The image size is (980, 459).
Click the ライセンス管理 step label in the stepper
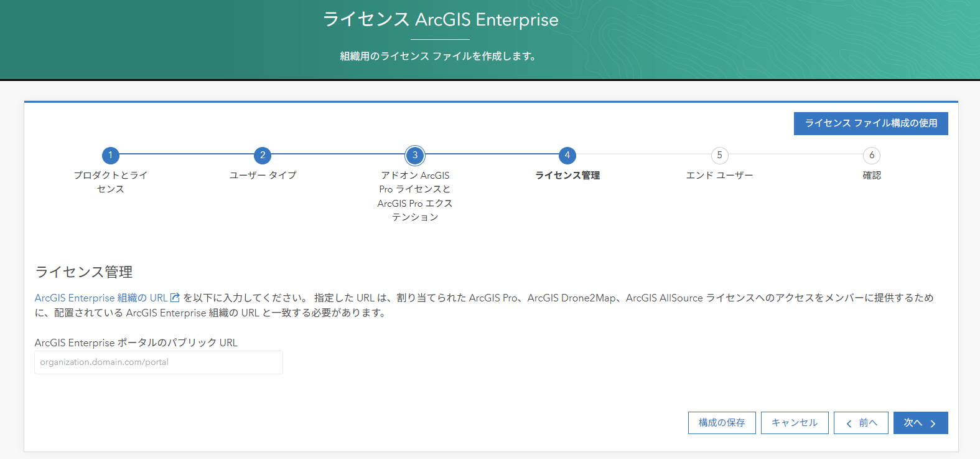567,176
